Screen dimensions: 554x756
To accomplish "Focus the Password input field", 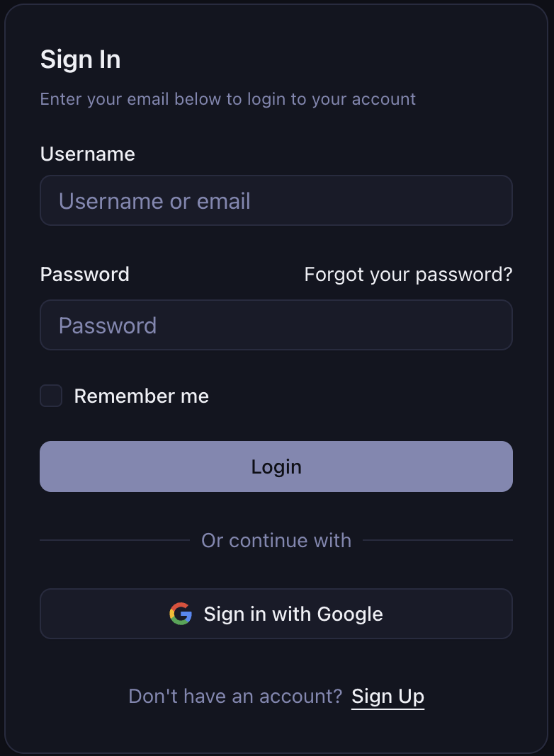I will click(276, 325).
